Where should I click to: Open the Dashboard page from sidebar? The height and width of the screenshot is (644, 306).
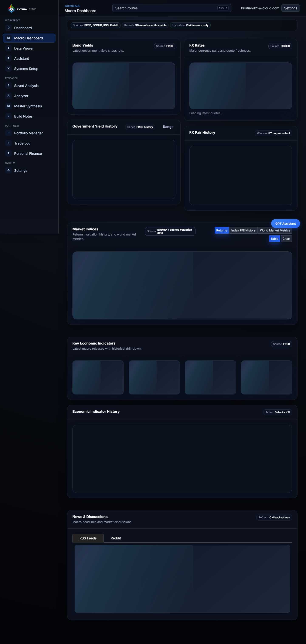click(x=29, y=28)
